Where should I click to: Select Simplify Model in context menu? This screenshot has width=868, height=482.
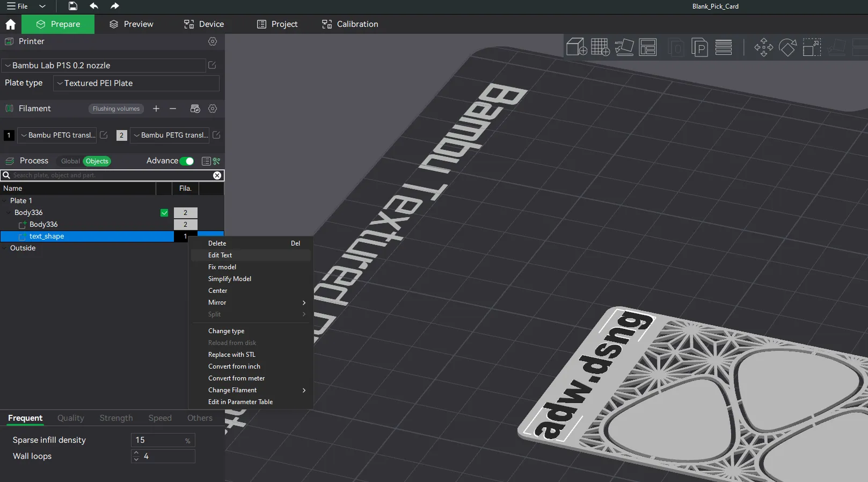point(251,279)
